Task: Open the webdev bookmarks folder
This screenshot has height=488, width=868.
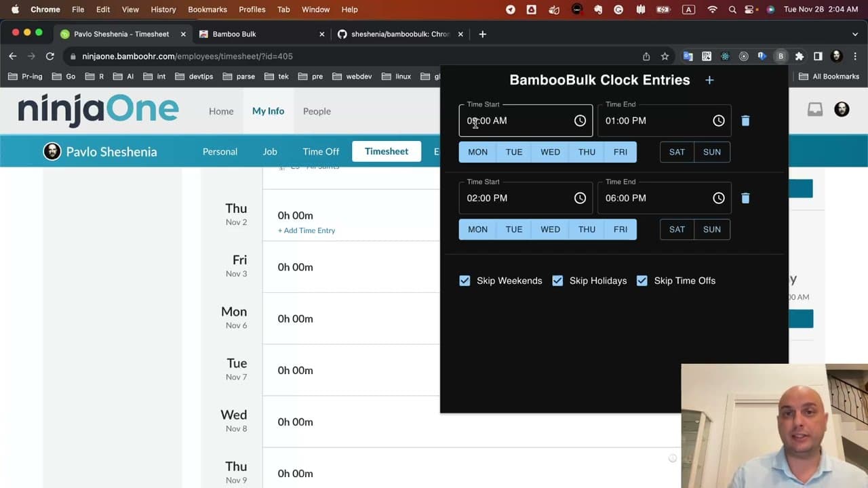Action: click(352, 77)
